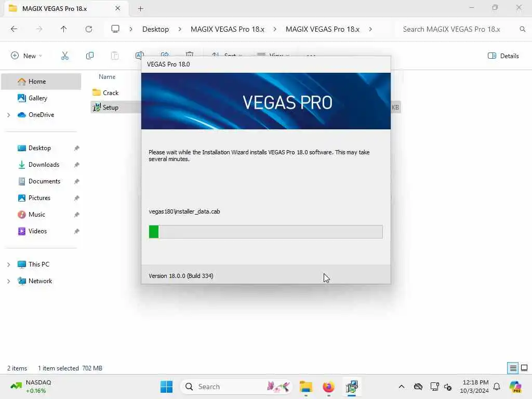
Task: Open OneDrive in navigation pane
Action: 41,115
